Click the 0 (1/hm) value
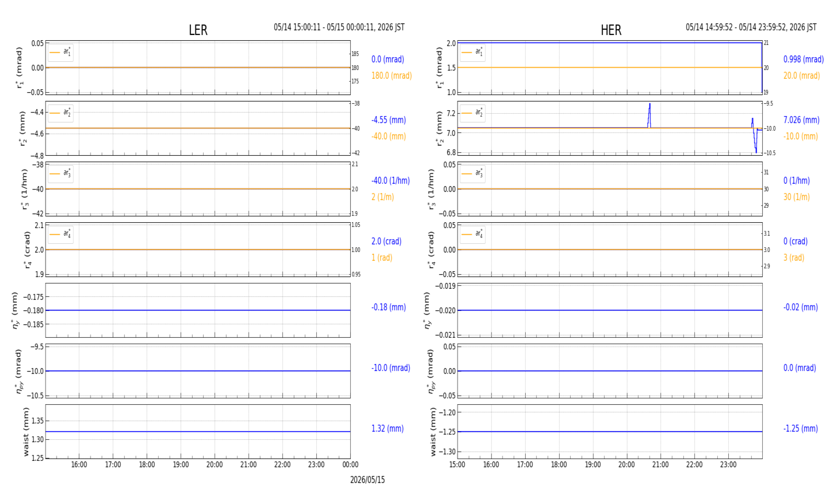This screenshot has height=504, width=824. coord(797,181)
